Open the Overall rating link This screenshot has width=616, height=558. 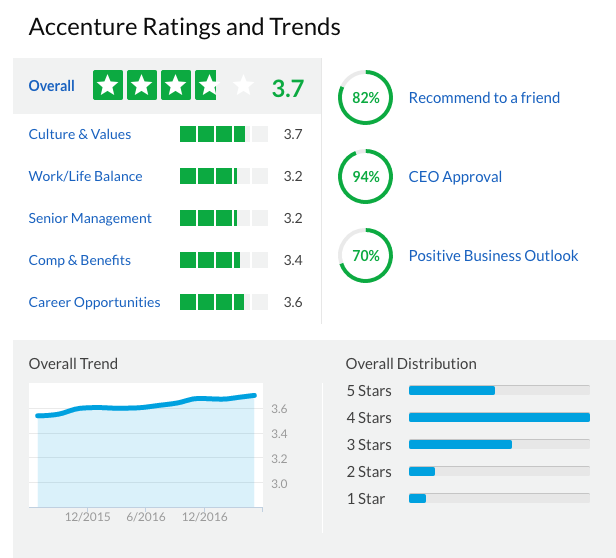click(52, 86)
